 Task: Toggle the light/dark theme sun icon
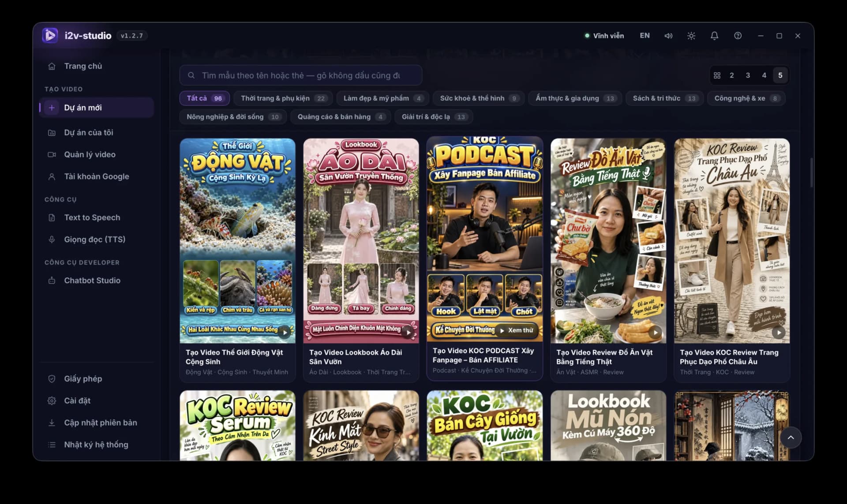[x=691, y=36]
